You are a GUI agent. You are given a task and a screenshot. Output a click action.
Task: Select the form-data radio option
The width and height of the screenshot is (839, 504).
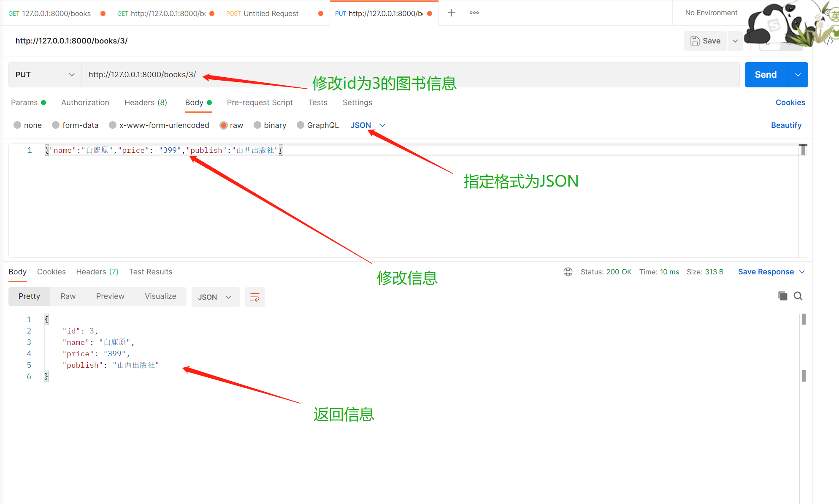56,125
